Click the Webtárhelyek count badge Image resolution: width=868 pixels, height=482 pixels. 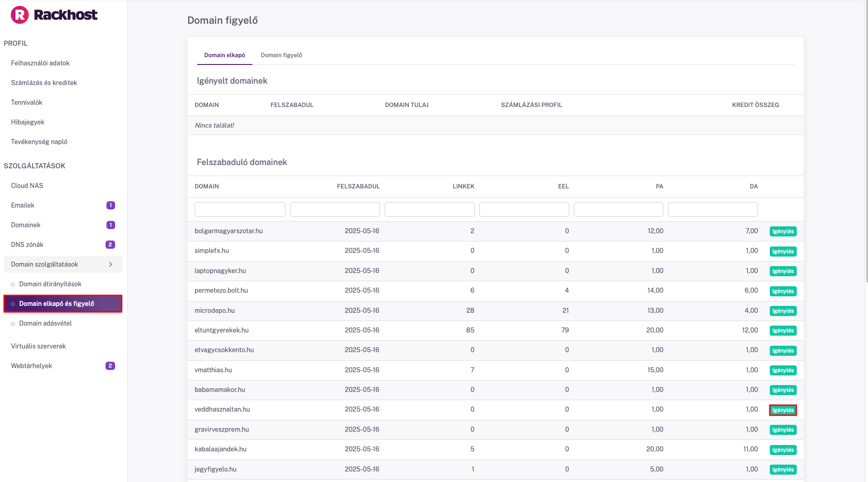(110, 366)
